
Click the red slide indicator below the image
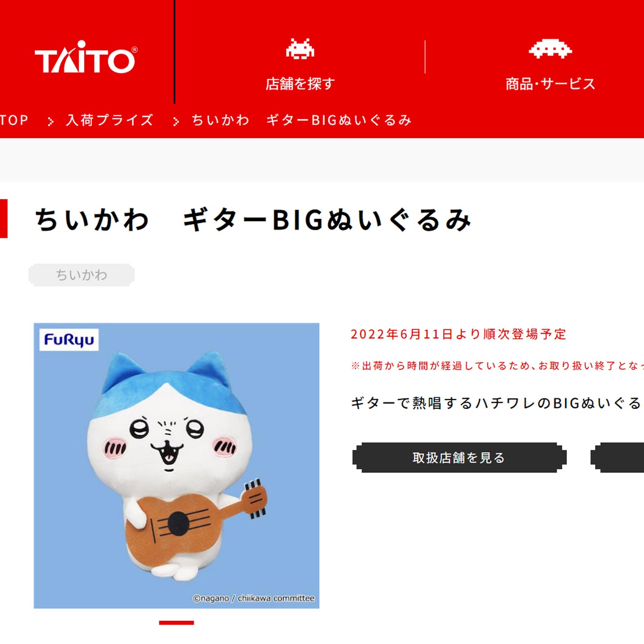point(176,623)
